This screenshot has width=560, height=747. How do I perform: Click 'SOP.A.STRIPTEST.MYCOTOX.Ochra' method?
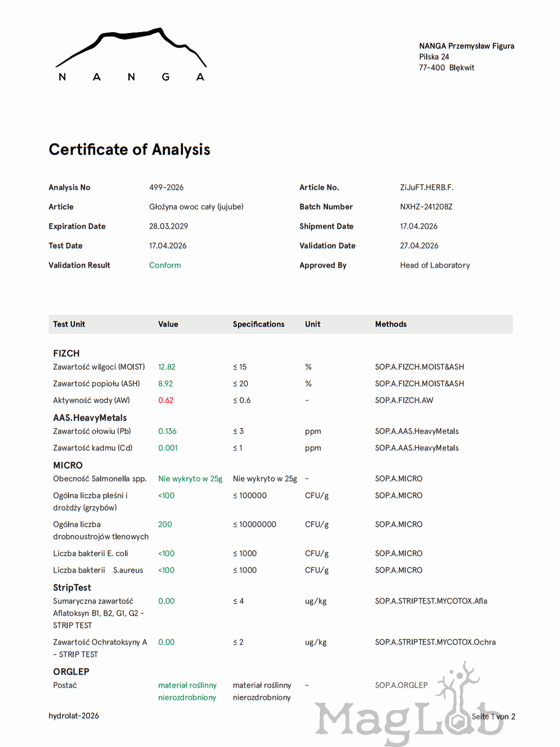point(435,642)
